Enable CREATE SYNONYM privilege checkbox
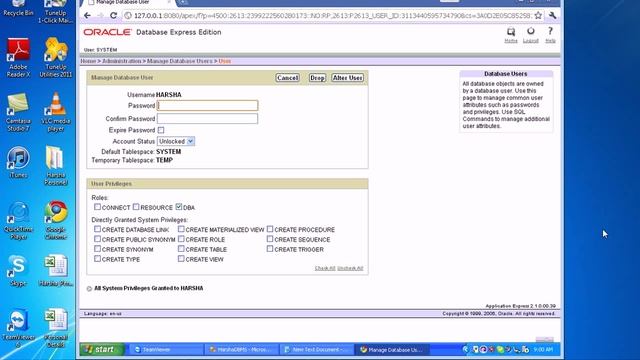Image resolution: width=640 pixels, height=360 pixels. pos(97,249)
